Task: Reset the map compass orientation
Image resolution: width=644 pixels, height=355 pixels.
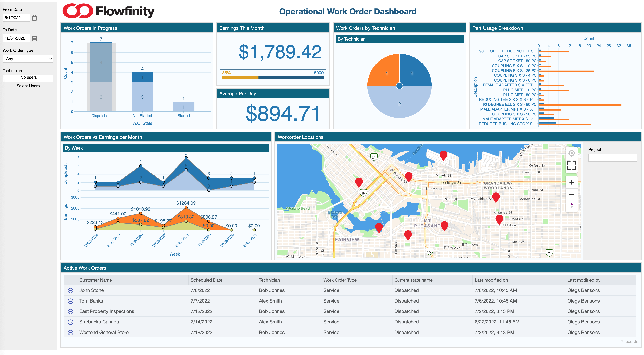Action: coord(571,205)
